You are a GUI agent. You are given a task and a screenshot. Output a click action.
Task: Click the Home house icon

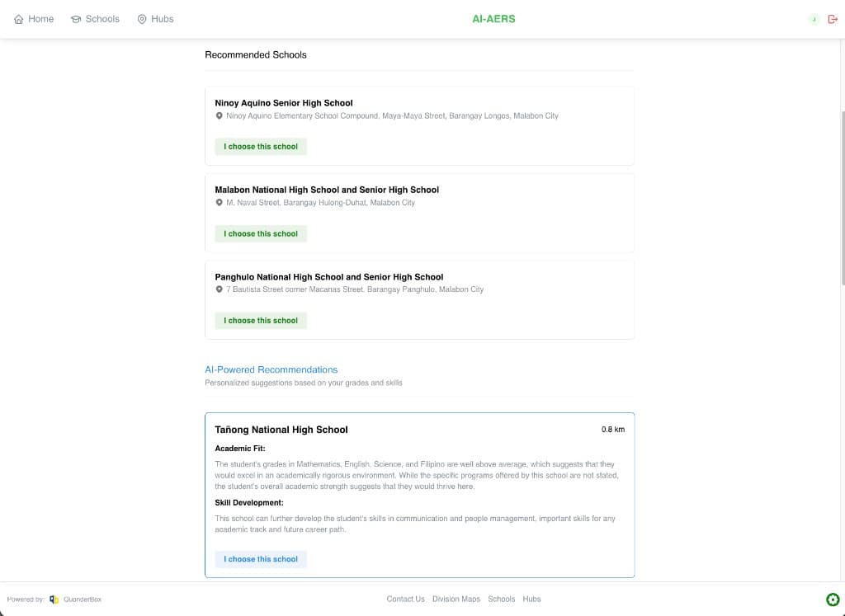[19, 19]
